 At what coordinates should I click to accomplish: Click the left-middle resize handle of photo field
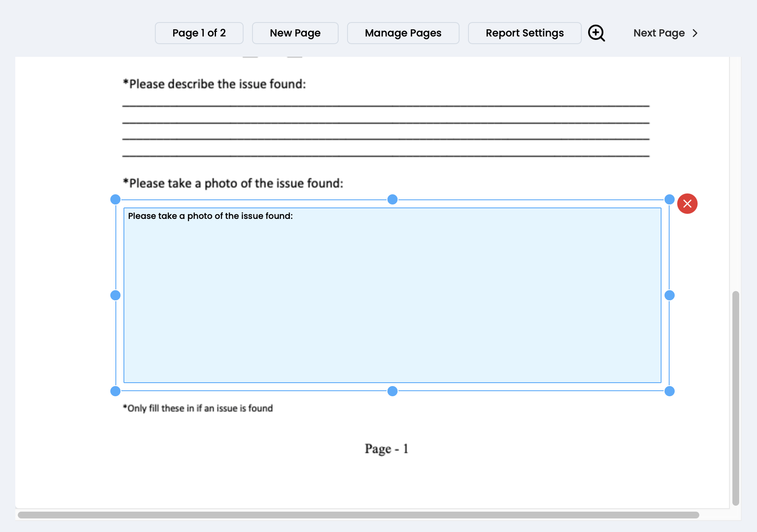tap(115, 295)
